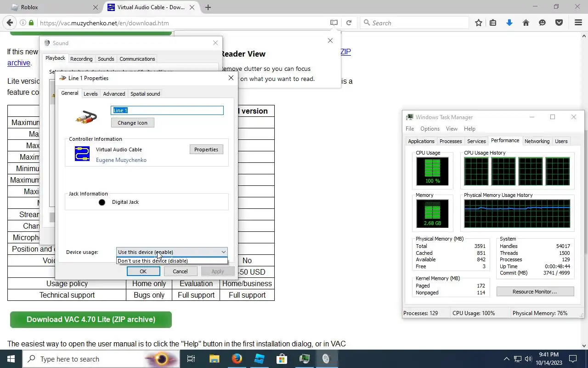Image resolution: width=588 pixels, height=368 pixels.
Task: Open Options menu in Task Manager
Action: (x=430, y=129)
